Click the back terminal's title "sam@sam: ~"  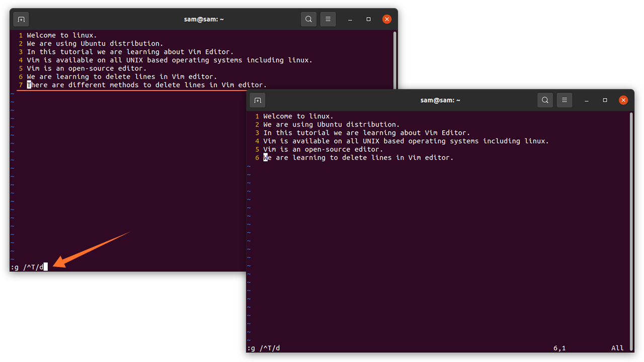click(x=204, y=20)
